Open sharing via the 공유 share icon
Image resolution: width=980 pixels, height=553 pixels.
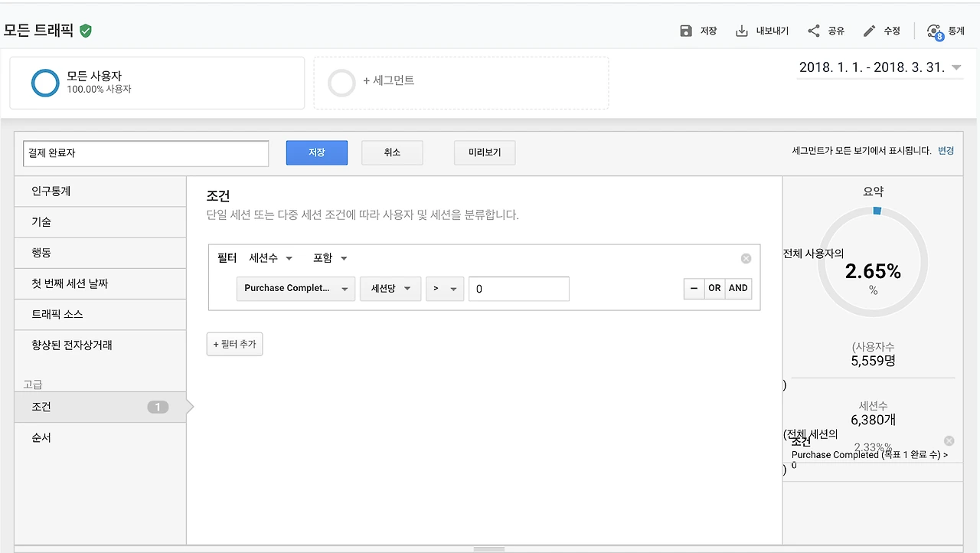[814, 31]
